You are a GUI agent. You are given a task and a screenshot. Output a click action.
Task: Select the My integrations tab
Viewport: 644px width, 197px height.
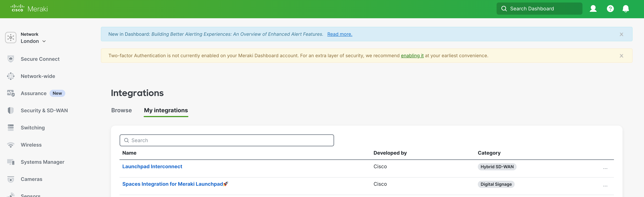[166, 110]
